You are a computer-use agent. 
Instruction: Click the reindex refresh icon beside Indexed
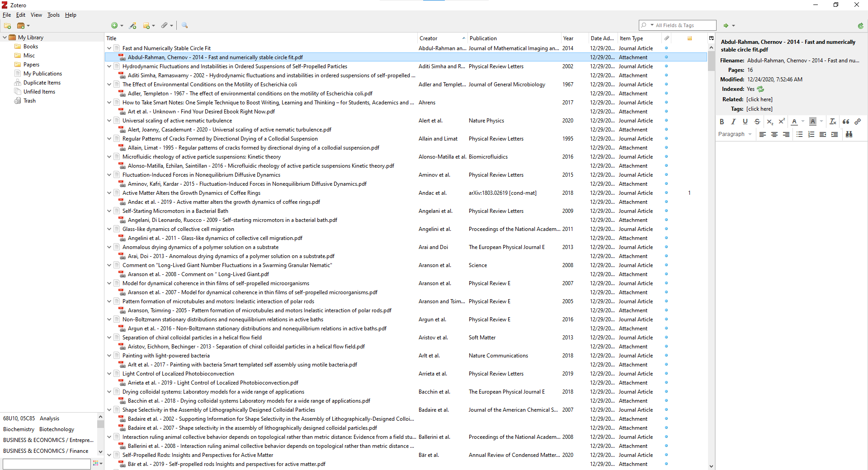(x=760, y=89)
